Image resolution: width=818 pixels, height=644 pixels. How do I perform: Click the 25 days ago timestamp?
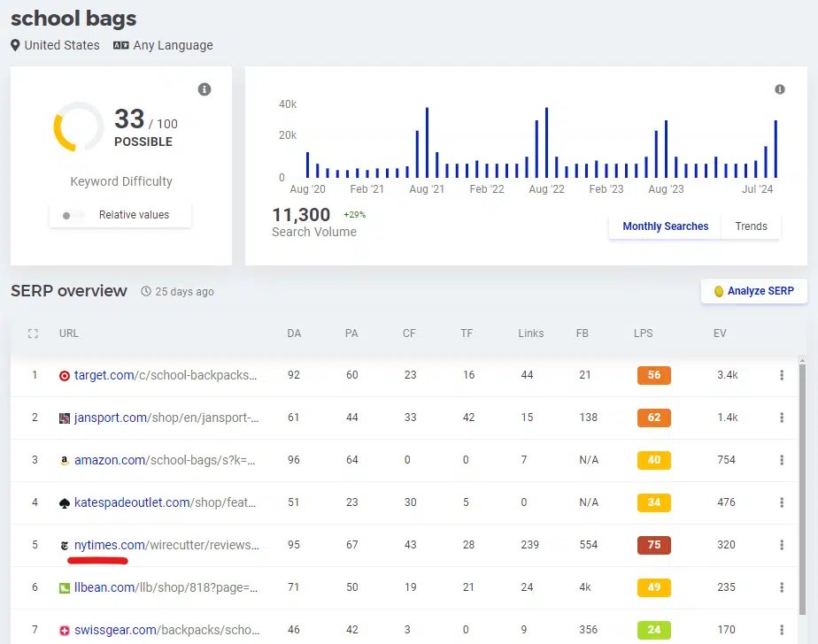click(x=185, y=292)
